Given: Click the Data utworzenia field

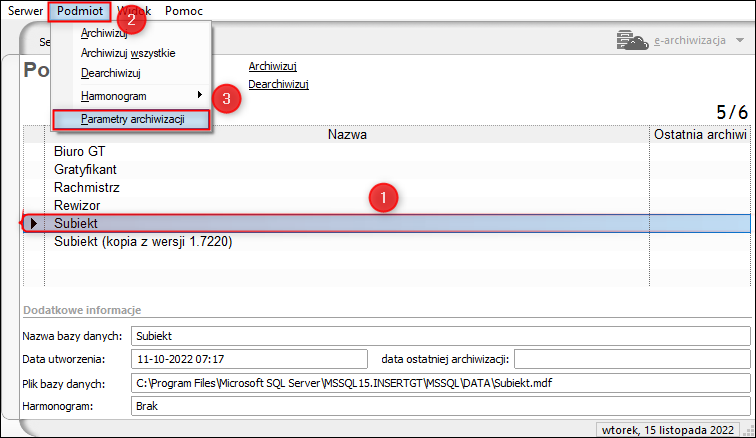Looking at the screenshot, I should click(249, 359).
